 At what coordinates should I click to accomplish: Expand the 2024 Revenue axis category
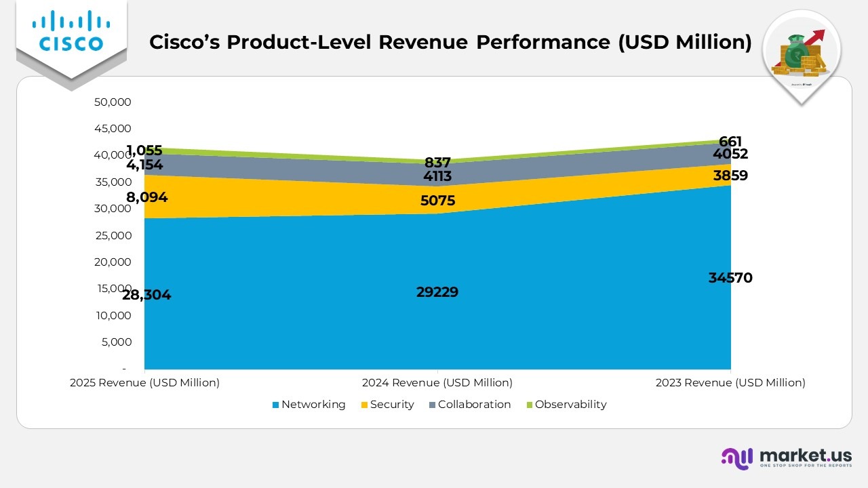coord(437,383)
